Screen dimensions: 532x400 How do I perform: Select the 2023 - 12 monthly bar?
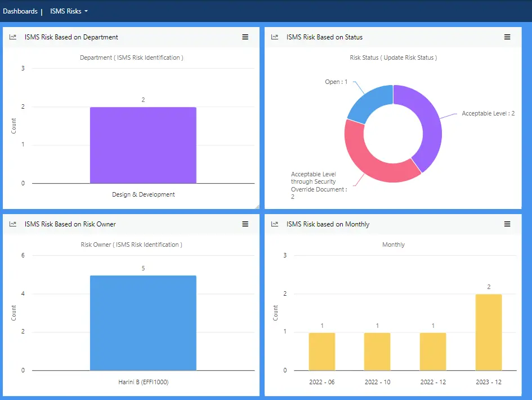pyautogui.click(x=488, y=332)
